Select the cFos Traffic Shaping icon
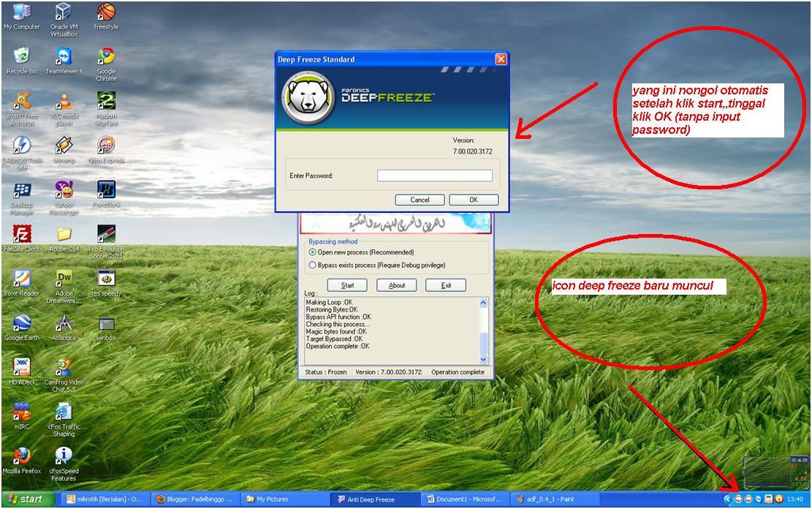Screen dimensions: 812x509 pyautogui.click(x=64, y=420)
